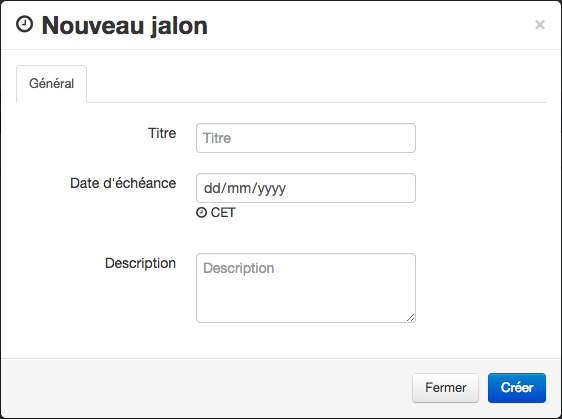This screenshot has width=562, height=419.
Task: Click the CET timezone text
Action: point(223,213)
